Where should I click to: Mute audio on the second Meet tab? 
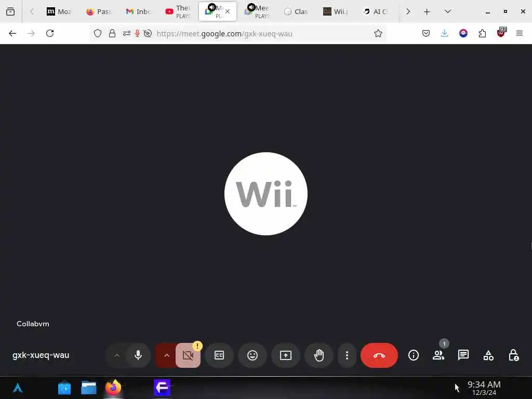[251, 7]
